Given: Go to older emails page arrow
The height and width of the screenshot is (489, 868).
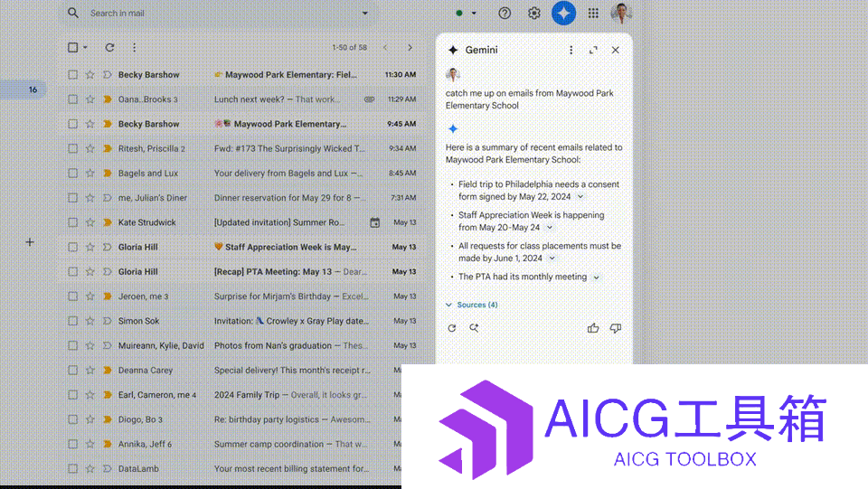Looking at the screenshot, I should (410, 48).
